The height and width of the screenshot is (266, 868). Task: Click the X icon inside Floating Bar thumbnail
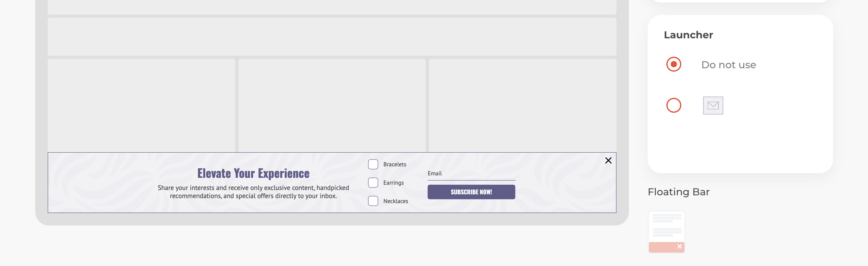(679, 246)
